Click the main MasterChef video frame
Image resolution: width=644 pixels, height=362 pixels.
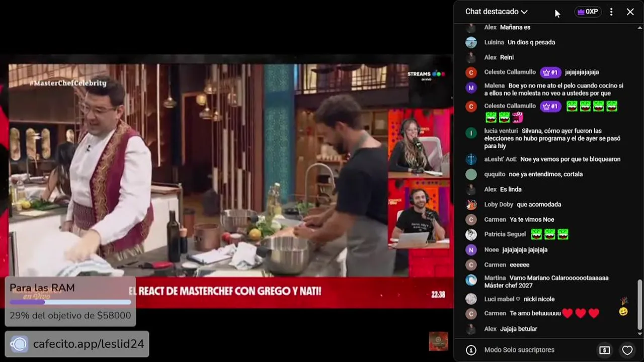point(199,171)
